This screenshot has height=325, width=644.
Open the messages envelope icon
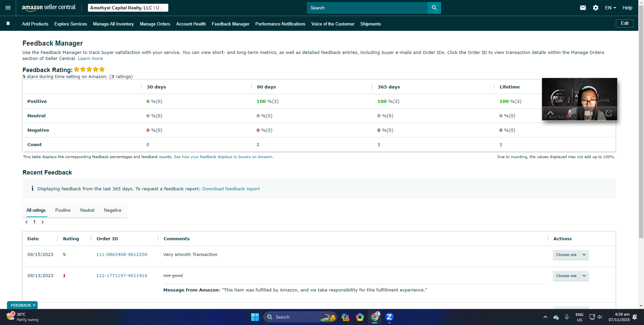pos(583,8)
